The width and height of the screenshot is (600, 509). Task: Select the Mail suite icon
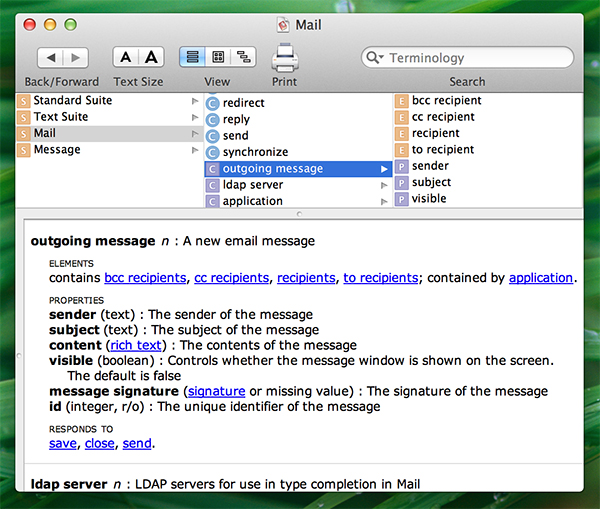click(x=23, y=134)
